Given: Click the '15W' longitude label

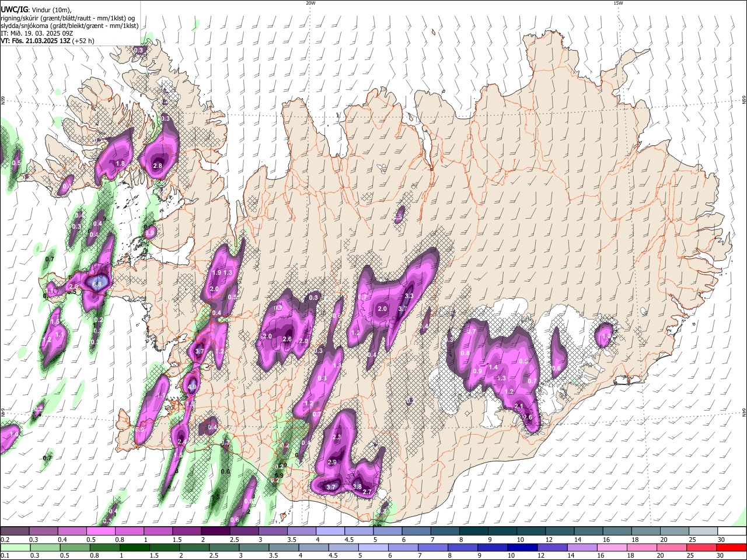Looking at the screenshot, I should click(x=618, y=3).
